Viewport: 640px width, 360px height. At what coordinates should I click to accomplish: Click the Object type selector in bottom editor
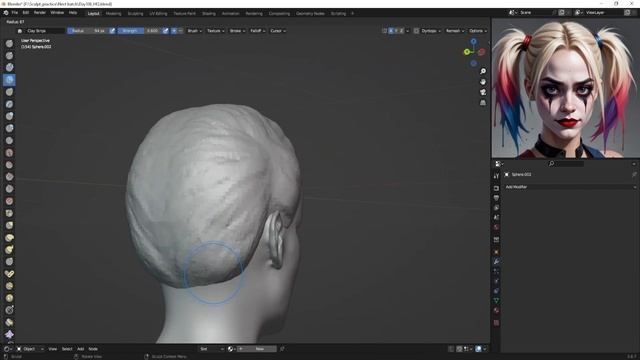point(30,349)
